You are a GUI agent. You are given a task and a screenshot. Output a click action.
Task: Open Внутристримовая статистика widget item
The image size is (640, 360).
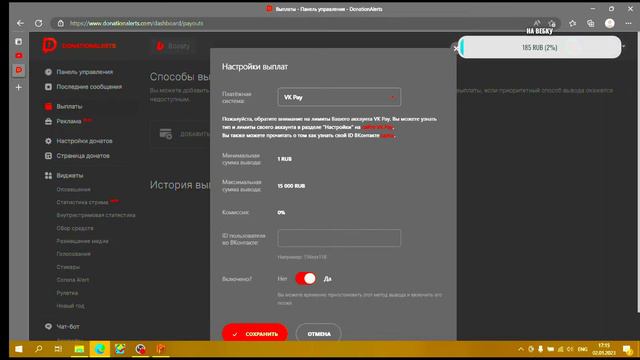tap(96, 215)
